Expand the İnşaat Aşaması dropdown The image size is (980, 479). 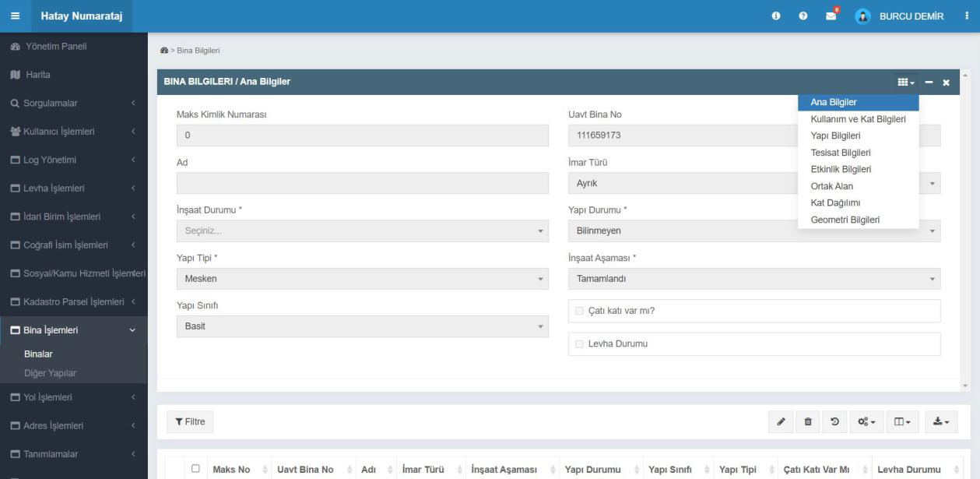(753, 278)
